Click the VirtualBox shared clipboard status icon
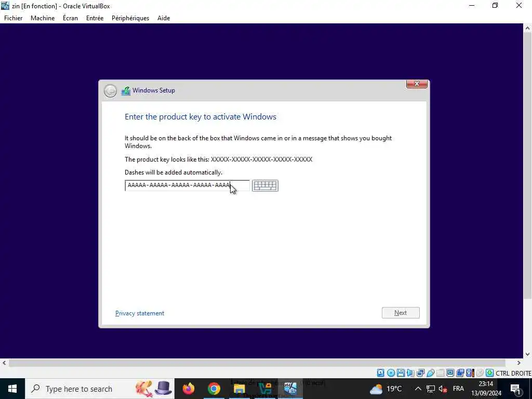 460,373
